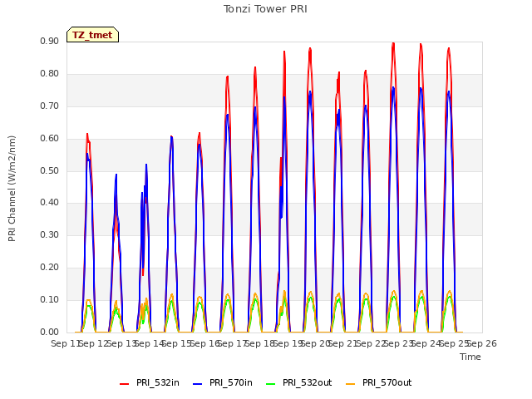Image resolution: width=532 pixels, height=399 pixels.
Task: Click the 0.70 y-axis tick label
Action: [x=50, y=106]
